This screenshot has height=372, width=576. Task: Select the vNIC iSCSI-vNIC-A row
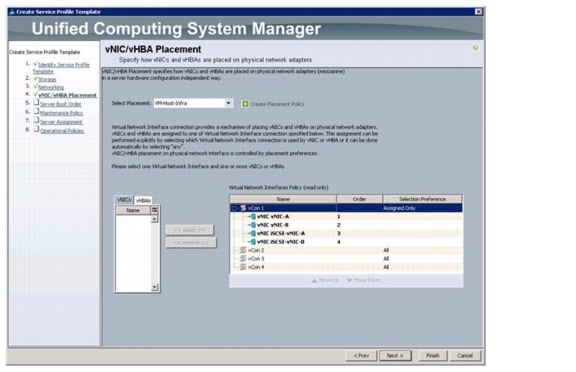(x=346, y=234)
